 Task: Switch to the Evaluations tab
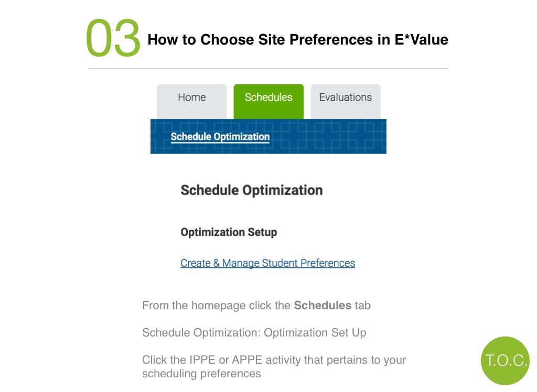pos(346,101)
